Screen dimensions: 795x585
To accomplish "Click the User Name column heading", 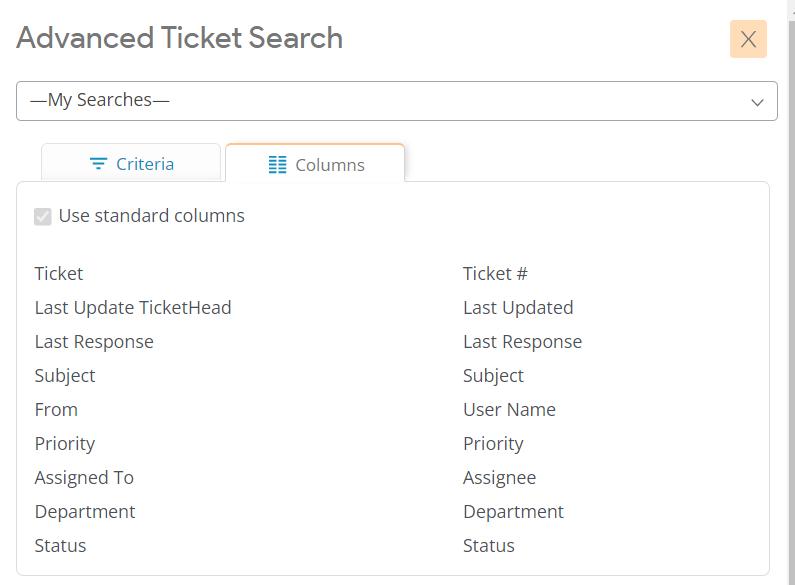I will pyautogui.click(x=509, y=409).
